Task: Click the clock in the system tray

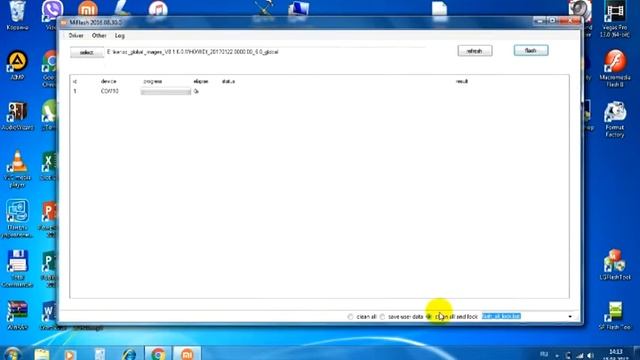Action: click(616, 354)
